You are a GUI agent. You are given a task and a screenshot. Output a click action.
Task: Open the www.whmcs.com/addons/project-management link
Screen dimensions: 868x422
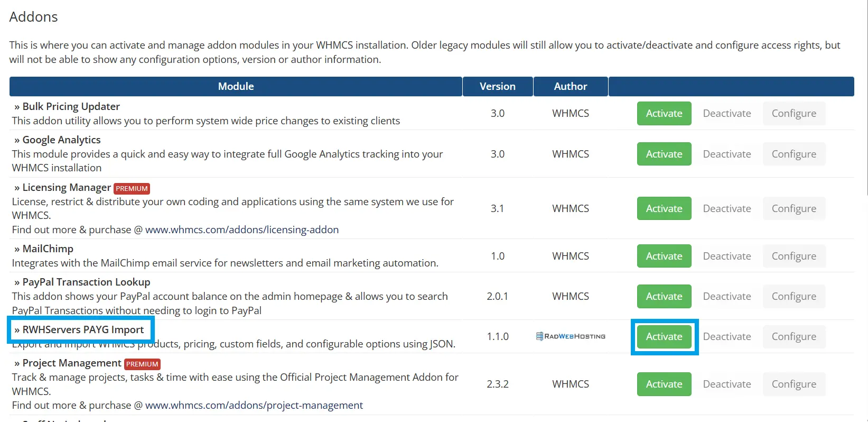pos(254,405)
